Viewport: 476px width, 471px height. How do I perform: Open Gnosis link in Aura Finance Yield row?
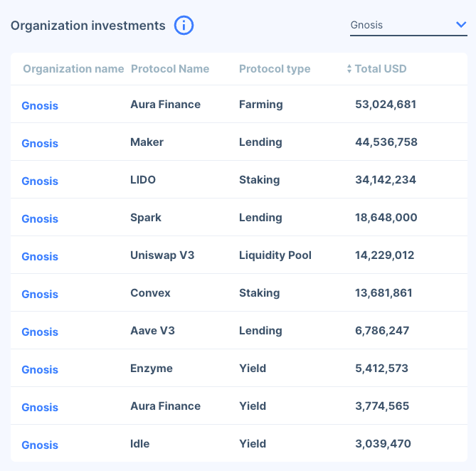click(40, 408)
